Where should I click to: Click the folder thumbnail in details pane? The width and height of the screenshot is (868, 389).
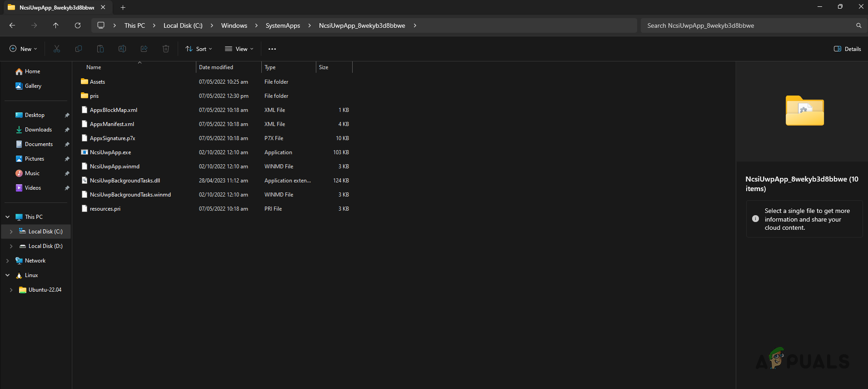(x=804, y=111)
